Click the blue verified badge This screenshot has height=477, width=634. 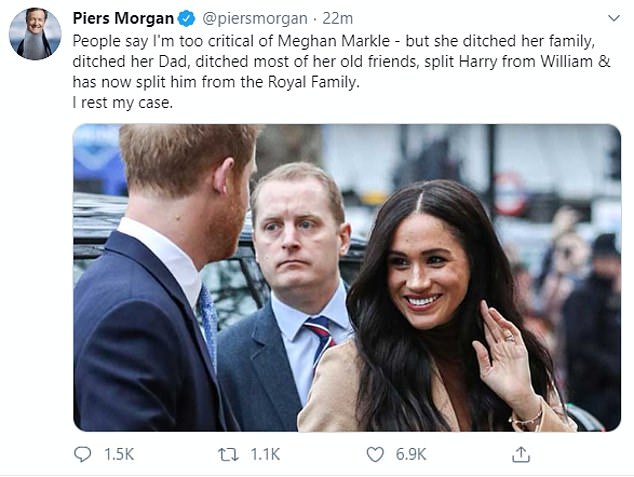(x=186, y=19)
